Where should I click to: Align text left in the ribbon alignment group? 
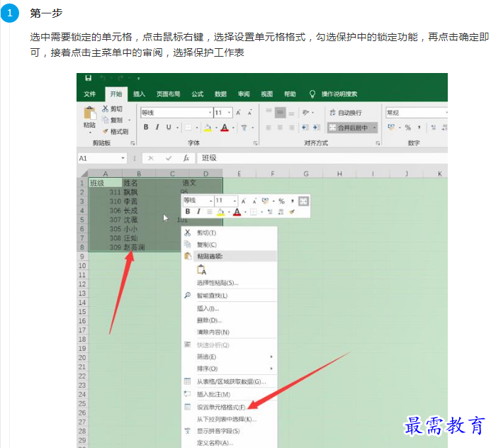(x=269, y=128)
